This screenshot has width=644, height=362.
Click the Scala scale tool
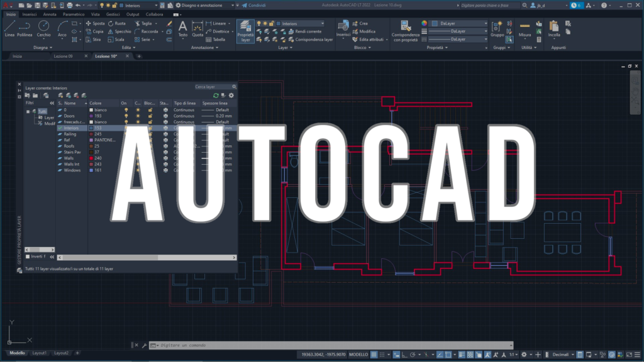click(116, 40)
